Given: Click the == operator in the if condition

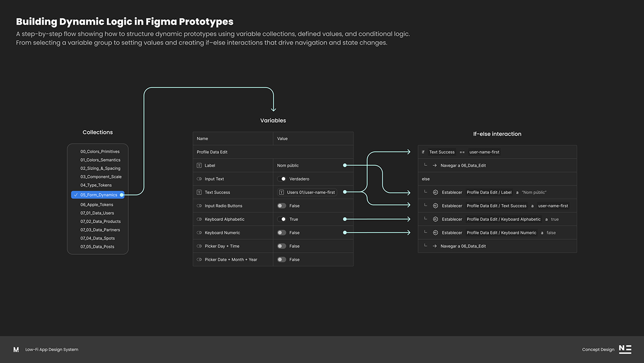Looking at the screenshot, I should point(462,152).
